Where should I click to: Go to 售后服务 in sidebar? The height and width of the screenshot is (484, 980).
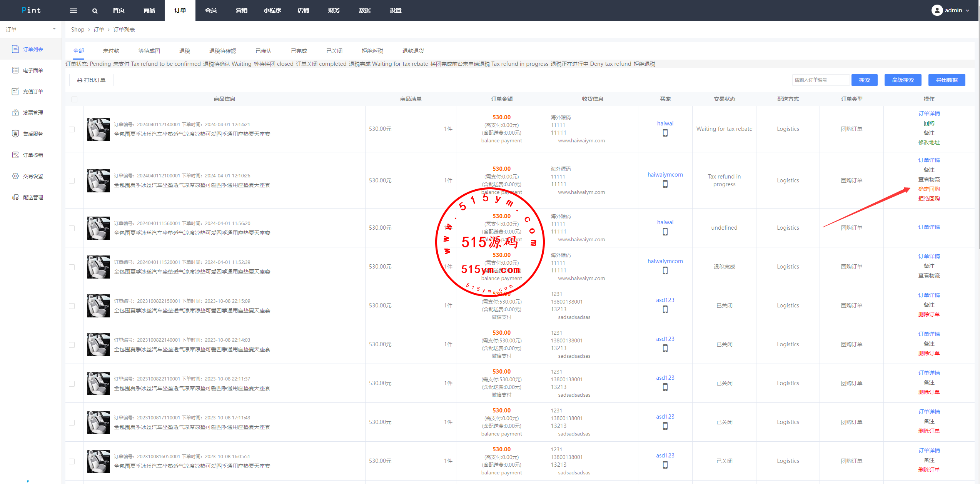pyautogui.click(x=33, y=134)
